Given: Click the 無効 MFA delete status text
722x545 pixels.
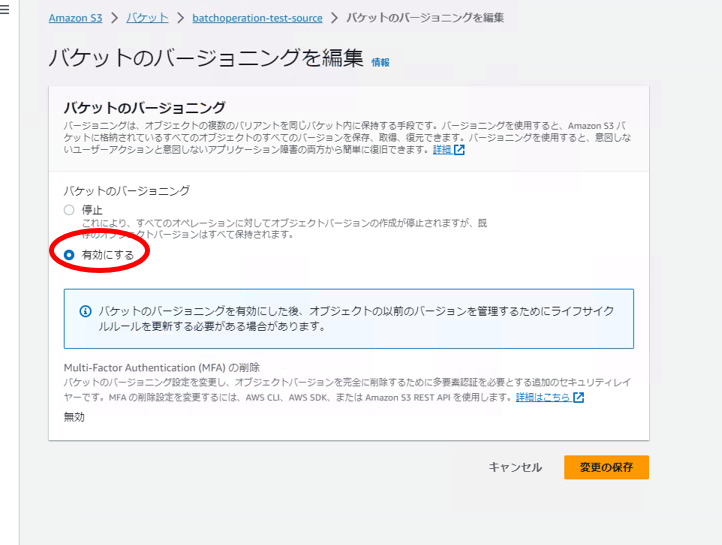Looking at the screenshot, I should tap(75, 417).
